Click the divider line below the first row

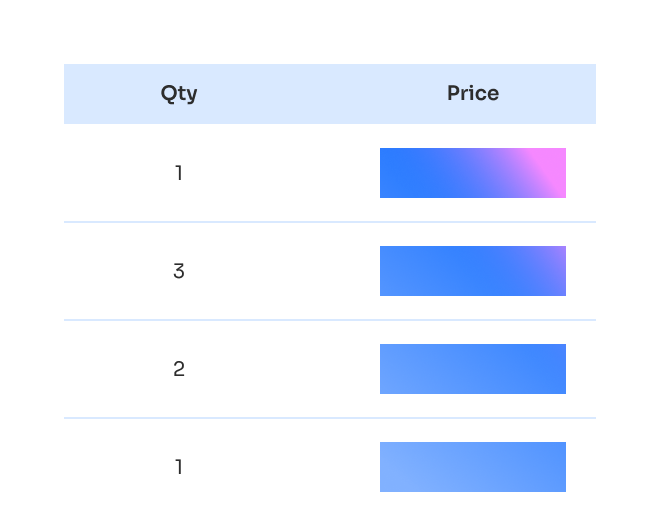click(x=330, y=222)
